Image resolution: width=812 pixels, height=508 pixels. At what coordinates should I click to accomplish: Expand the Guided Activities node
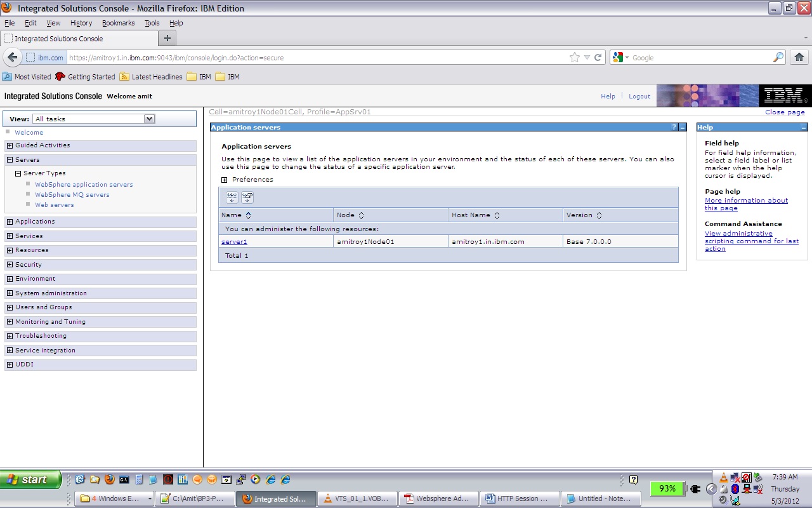click(10, 145)
